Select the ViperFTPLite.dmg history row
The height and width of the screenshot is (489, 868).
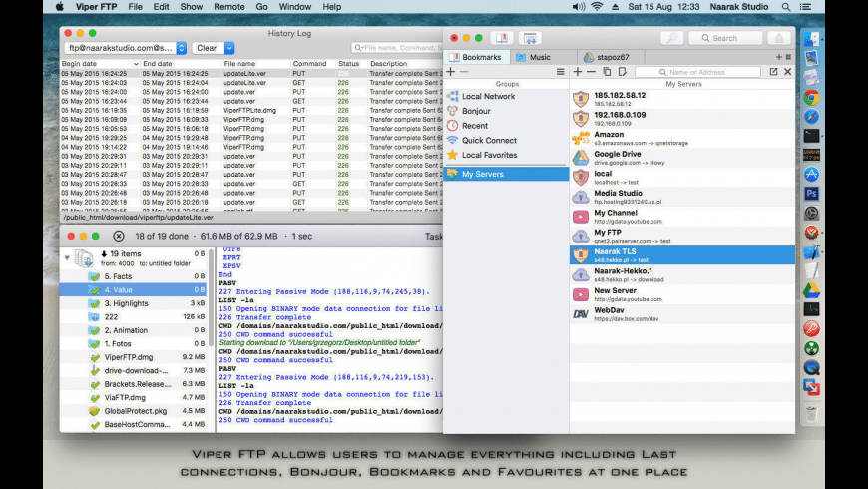tap(251, 110)
